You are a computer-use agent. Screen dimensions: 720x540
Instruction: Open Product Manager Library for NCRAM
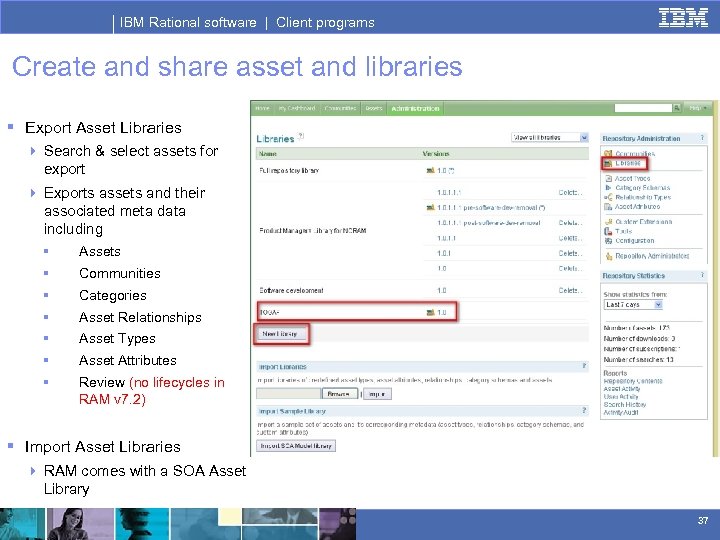coord(313,231)
